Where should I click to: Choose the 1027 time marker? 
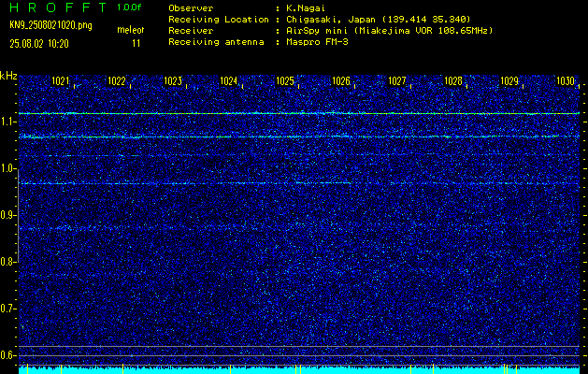click(x=397, y=81)
